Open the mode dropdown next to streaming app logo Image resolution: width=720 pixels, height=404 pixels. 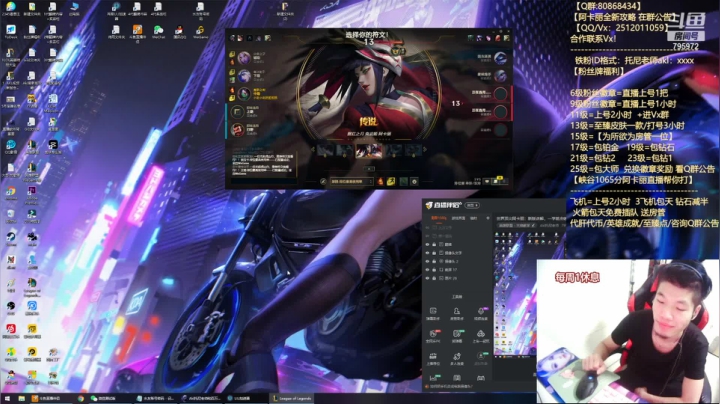(472, 205)
